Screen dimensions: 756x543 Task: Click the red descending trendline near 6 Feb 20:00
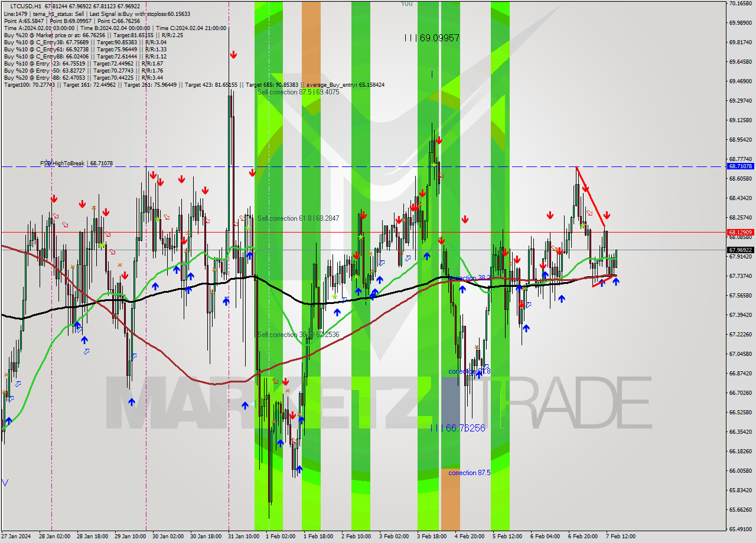(590, 197)
